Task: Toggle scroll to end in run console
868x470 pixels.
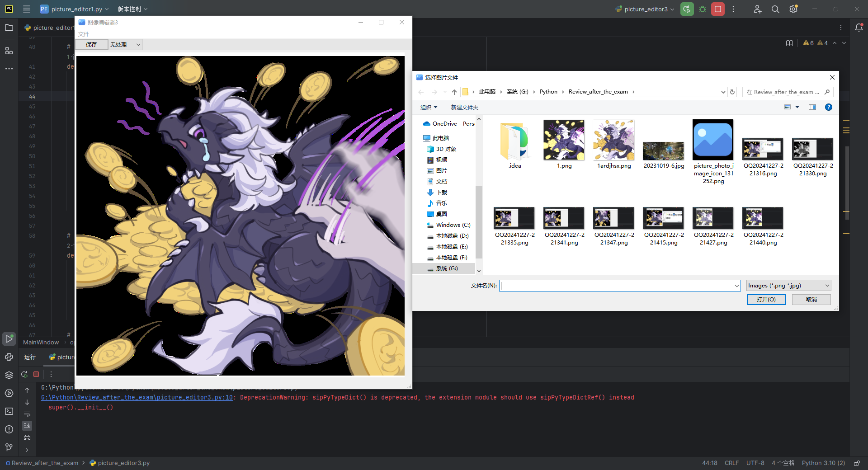Action: [27, 426]
